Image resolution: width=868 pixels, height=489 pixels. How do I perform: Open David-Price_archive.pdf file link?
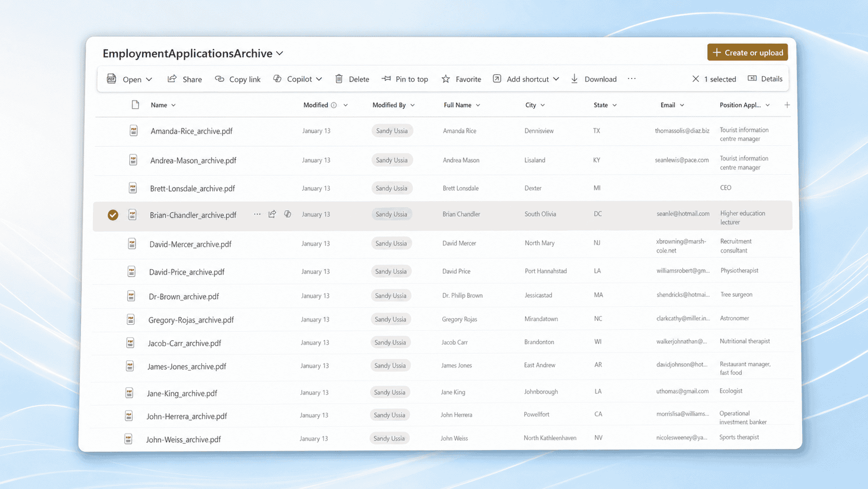tap(187, 272)
